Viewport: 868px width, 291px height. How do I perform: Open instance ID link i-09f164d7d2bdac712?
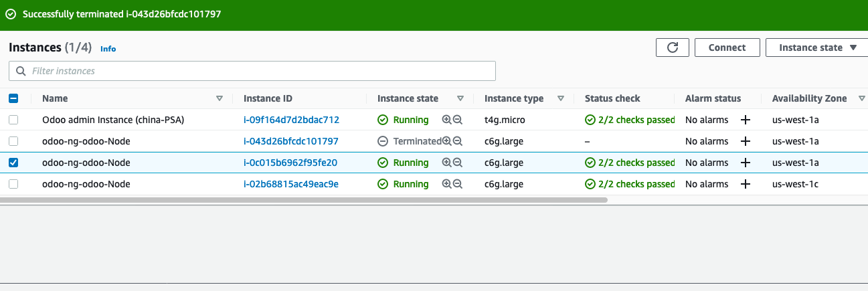point(291,120)
